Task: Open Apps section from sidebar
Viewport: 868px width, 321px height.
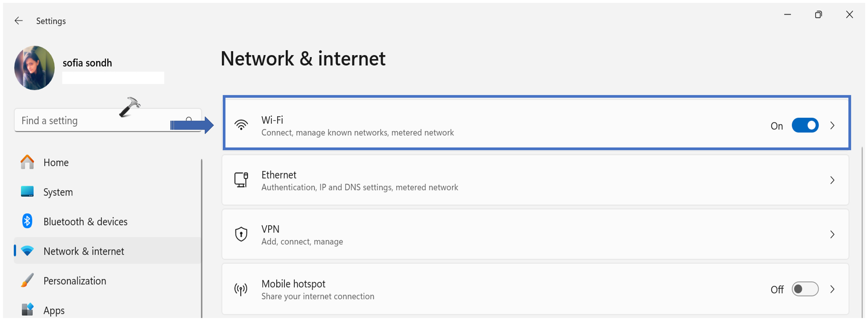Action: pyautogui.click(x=54, y=310)
